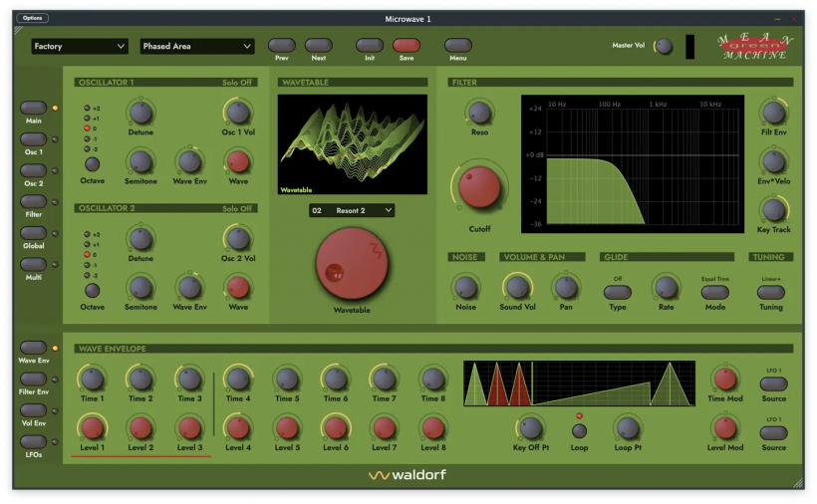Click the Oscillator 2 Octave button

pyautogui.click(x=93, y=291)
